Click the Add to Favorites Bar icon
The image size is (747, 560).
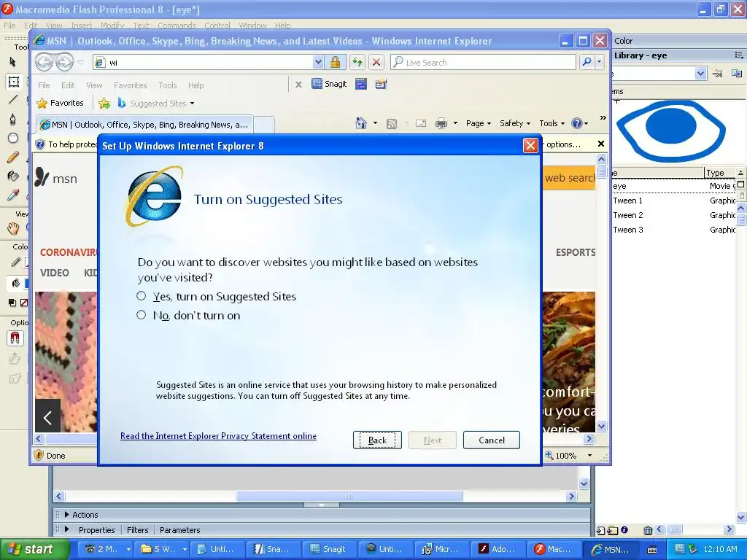point(104,103)
